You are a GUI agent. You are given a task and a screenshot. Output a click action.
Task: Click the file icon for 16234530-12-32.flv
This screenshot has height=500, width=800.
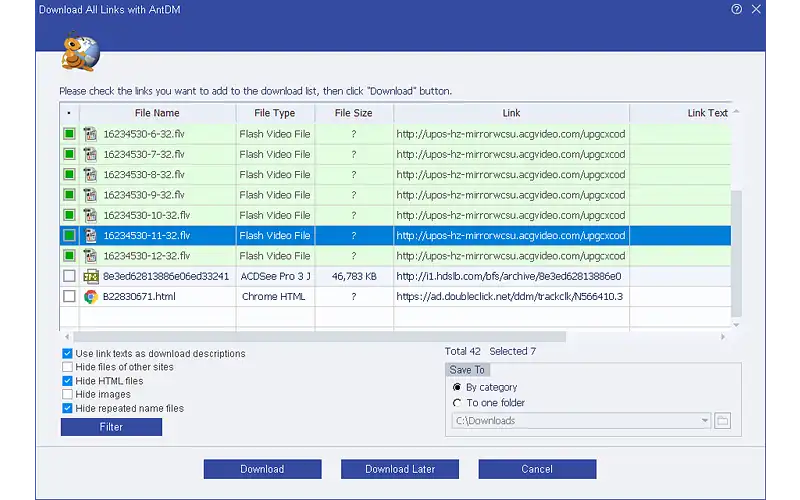[x=90, y=256]
